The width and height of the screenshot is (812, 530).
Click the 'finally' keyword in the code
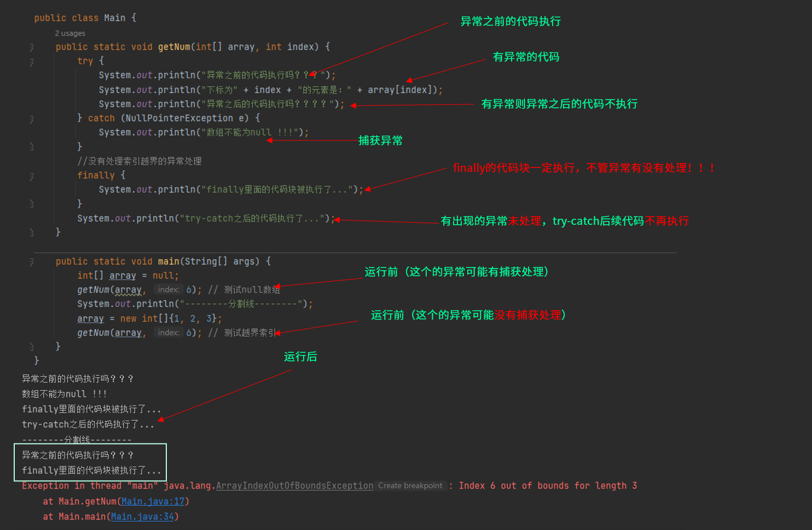[x=96, y=175]
